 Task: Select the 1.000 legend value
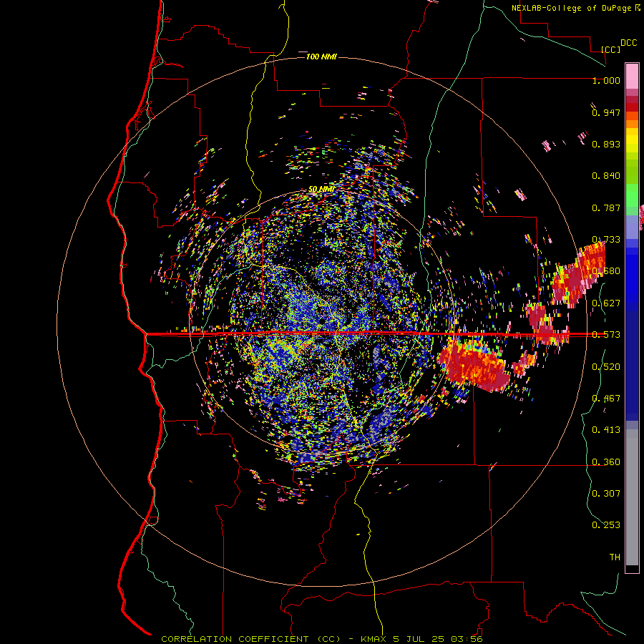tap(606, 80)
